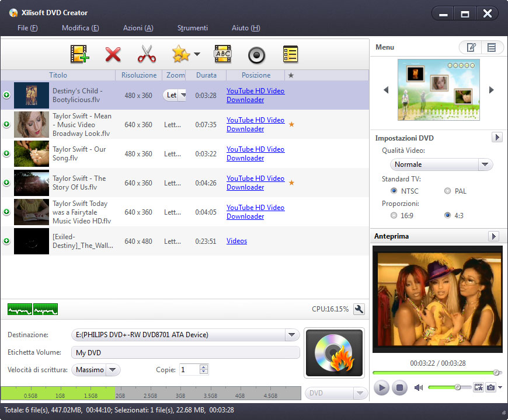Open the Destinazione drive dropdown
The height and width of the screenshot is (420, 508).
click(x=292, y=335)
